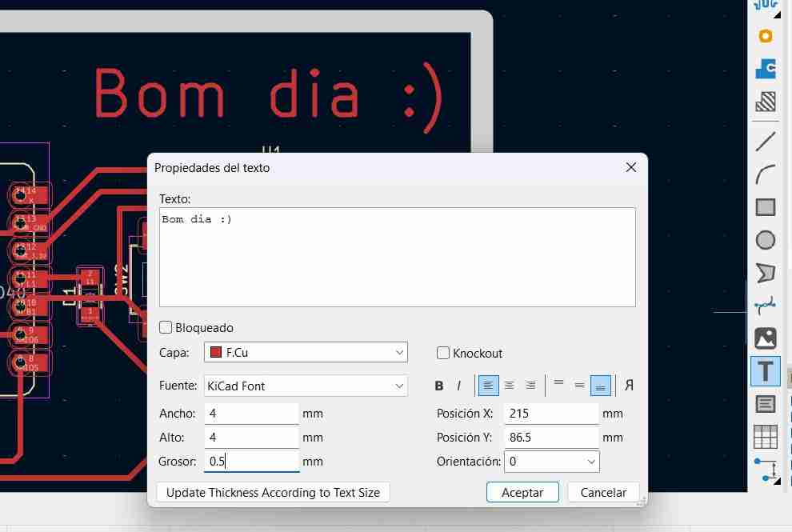The width and height of the screenshot is (792, 532).
Task: Pick the draw rectangle tool
Action: (766, 207)
